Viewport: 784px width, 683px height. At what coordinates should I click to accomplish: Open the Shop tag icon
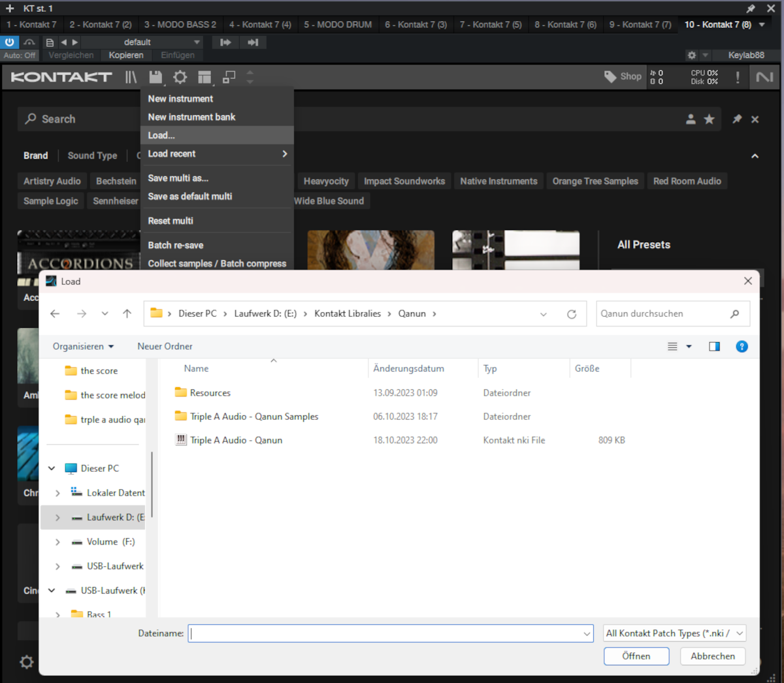[x=610, y=77]
